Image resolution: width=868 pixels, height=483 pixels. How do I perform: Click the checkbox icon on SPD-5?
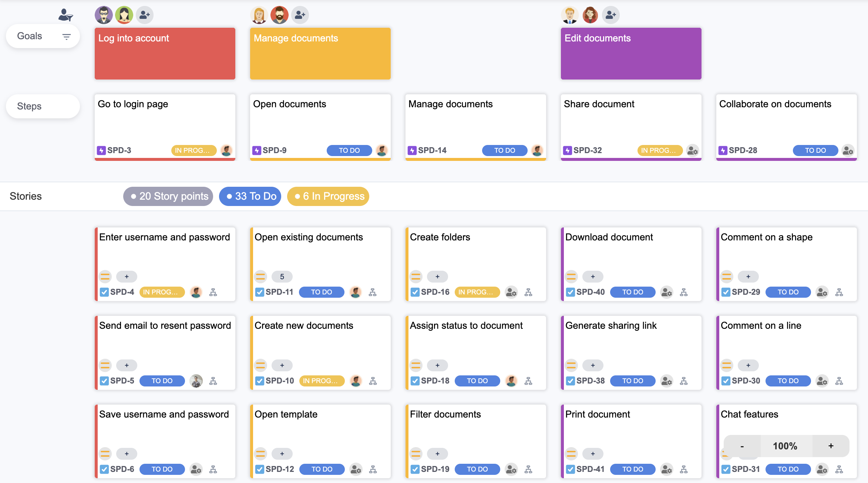coord(104,381)
